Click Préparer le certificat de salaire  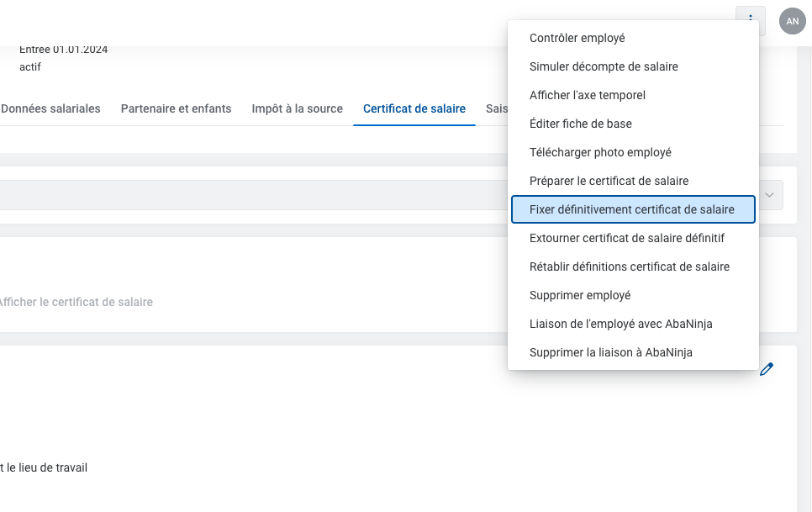(x=609, y=181)
